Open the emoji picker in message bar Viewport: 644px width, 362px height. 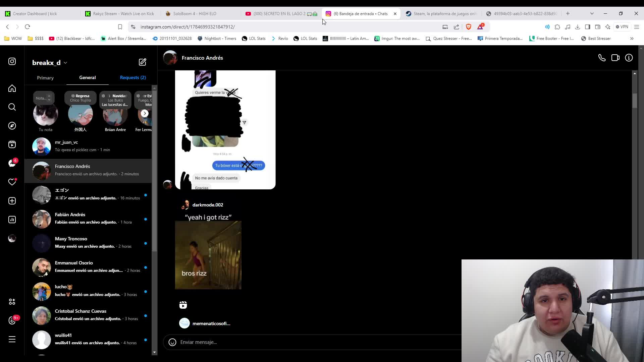(x=172, y=342)
